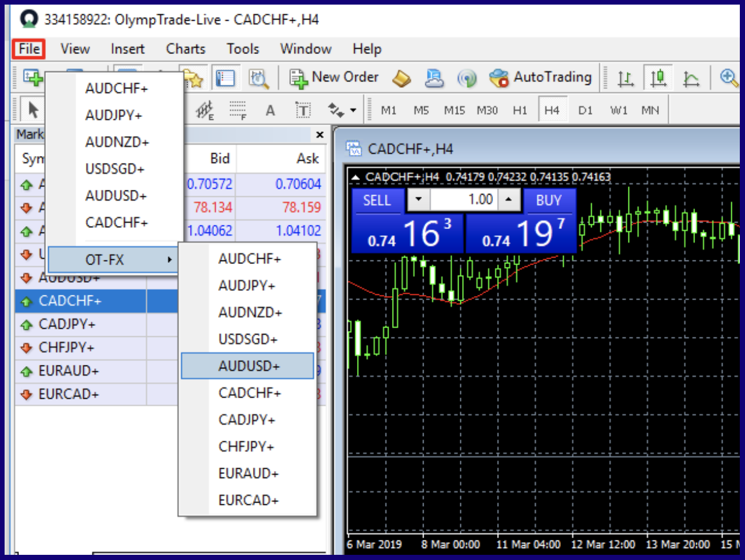Screen dimensions: 745x560
Task: Choose AUDCHF+ in the OT-FX submenu
Action: (x=248, y=259)
